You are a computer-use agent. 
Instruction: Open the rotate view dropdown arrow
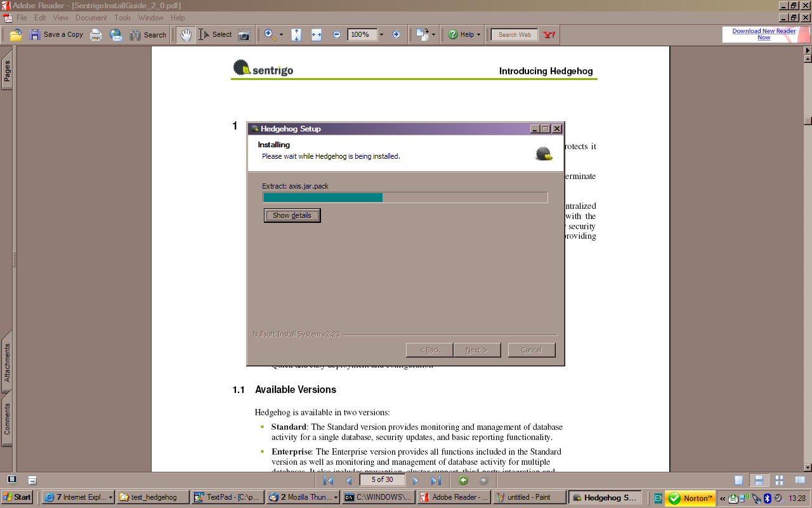coord(434,35)
